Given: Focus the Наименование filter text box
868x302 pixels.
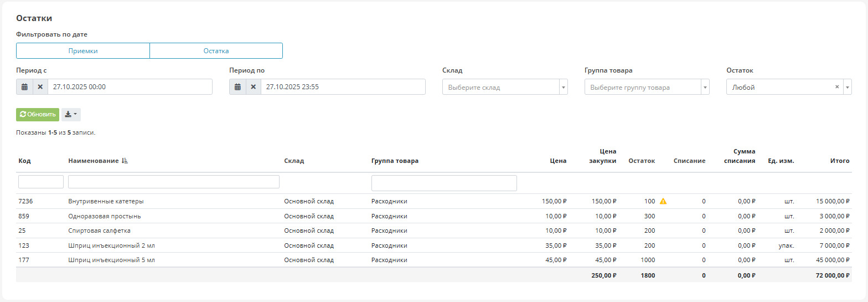Looking at the screenshot, I should tap(173, 182).
